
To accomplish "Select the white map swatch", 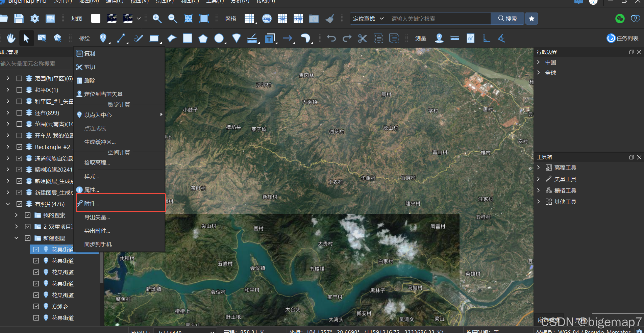I will [x=96, y=19].
